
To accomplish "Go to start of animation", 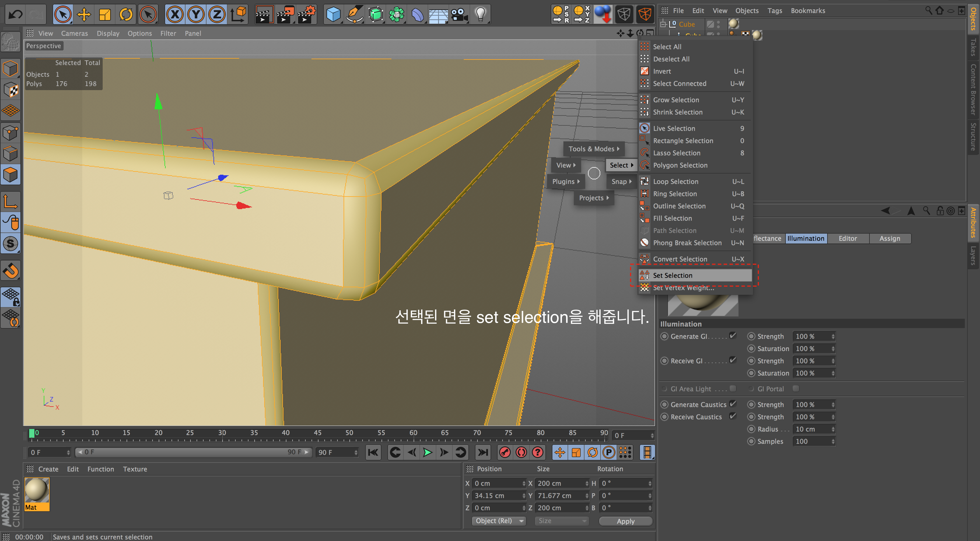I will (x=373, y=452).
